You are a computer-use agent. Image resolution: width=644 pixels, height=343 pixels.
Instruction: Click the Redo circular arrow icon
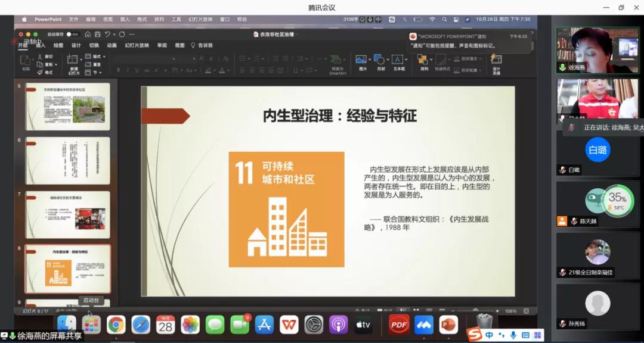click(x=122, y=35)
